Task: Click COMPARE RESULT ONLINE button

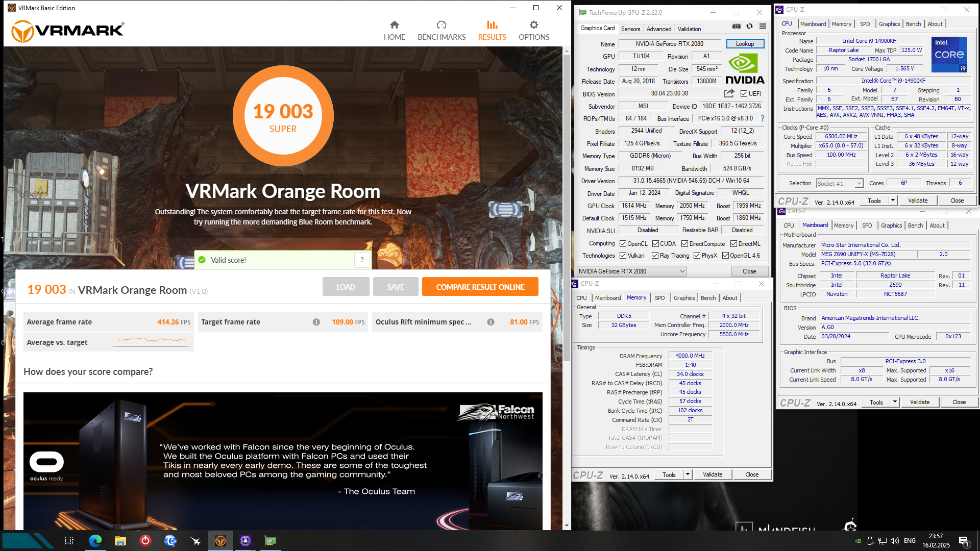Action: pos(480,287)
